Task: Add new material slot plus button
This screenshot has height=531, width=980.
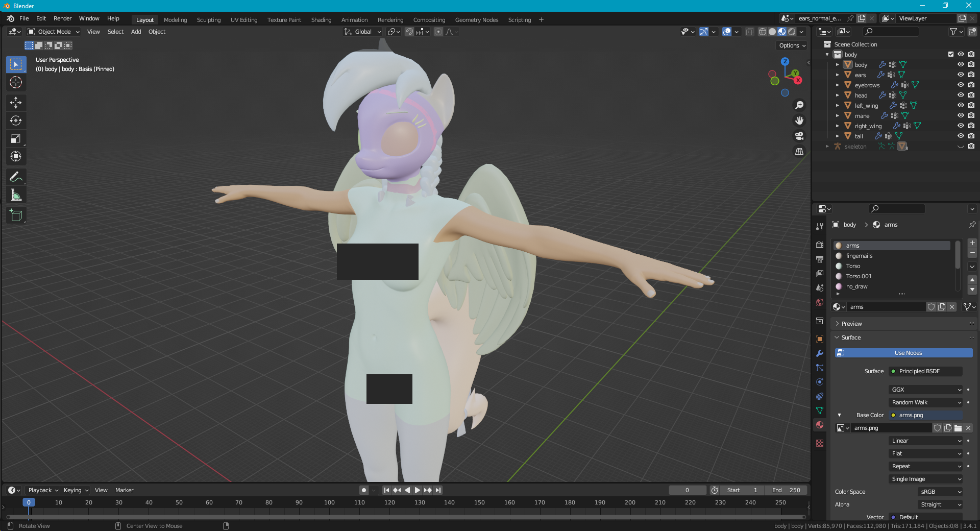Action: coord(972,244)
